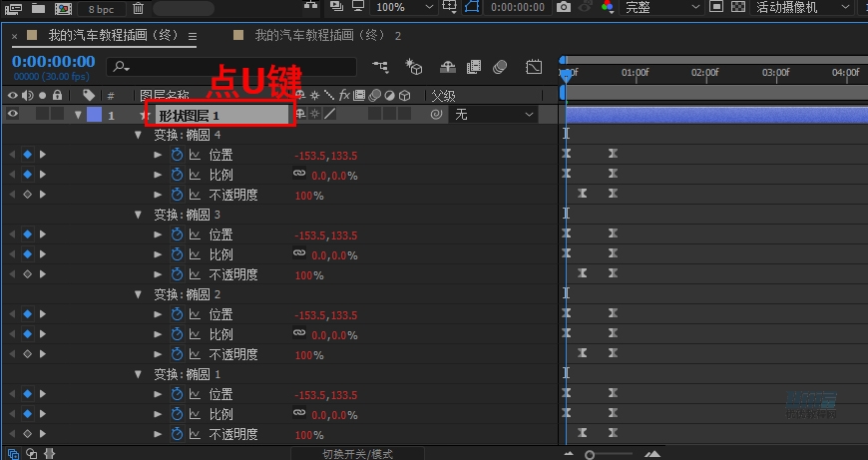Collapse the 变换: 椭圆 4 group
This screenshot has height=460, width=868.
point(138,135)
